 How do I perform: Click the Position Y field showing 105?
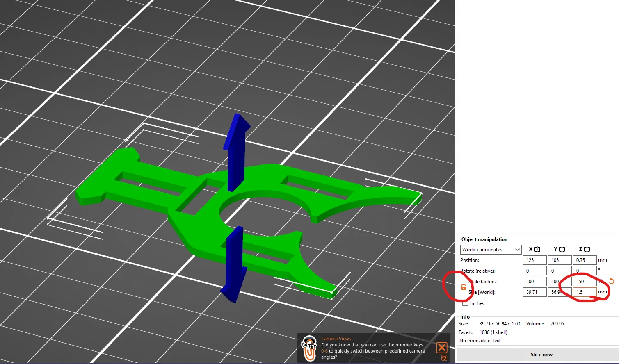tap(560, 260)
